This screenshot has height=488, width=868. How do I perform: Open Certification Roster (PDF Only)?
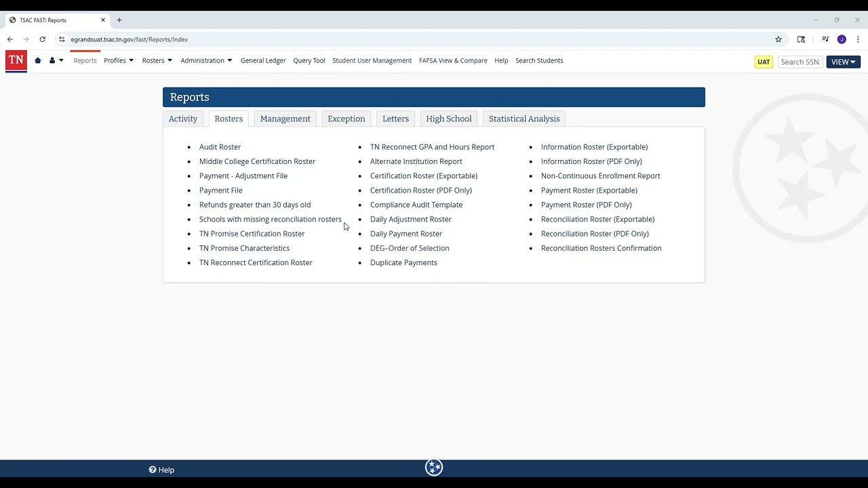(x=420, y=190)
